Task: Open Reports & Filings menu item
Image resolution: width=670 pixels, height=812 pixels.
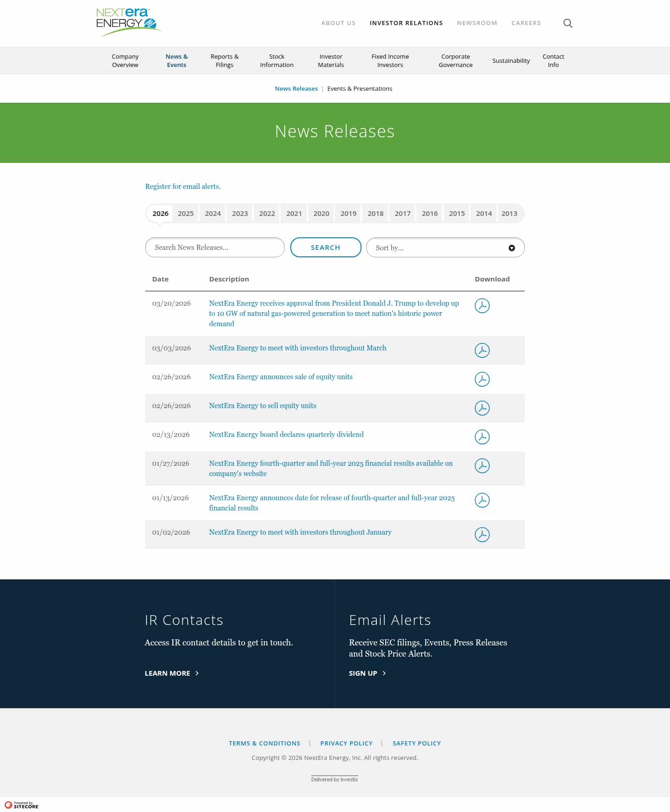Action: tap(224, 60)
